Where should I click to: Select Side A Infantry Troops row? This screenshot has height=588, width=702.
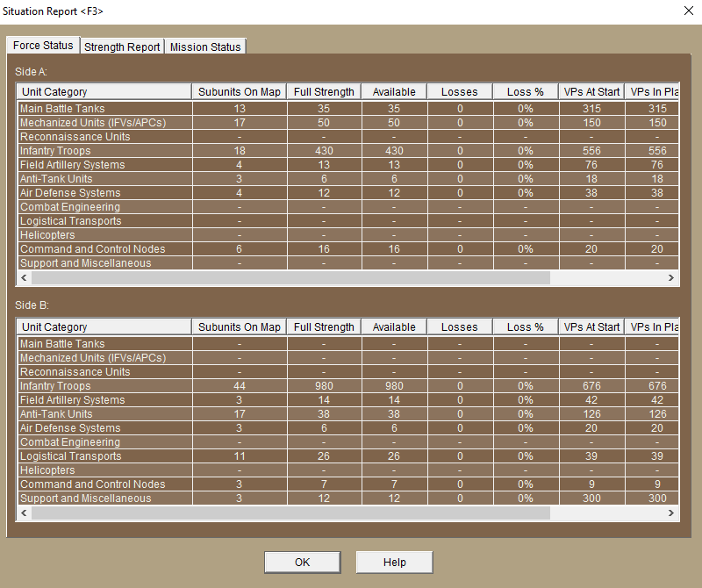pyautogui.click(x=347, y=151)
